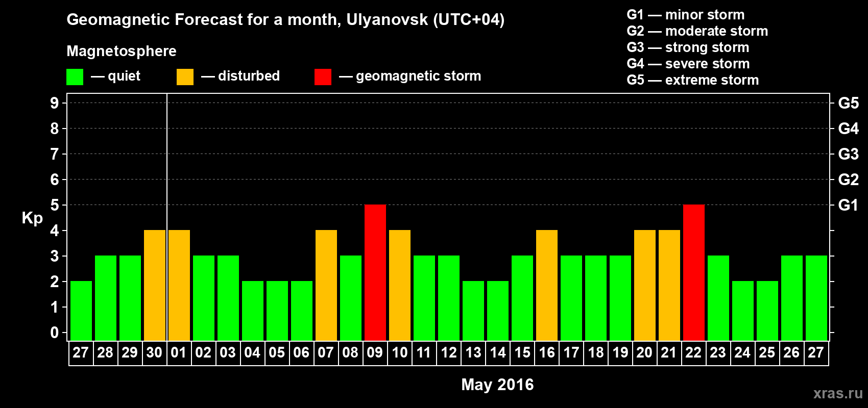868x408 pixels.
Task: Click the green bar for May 04
Action: 253,311
